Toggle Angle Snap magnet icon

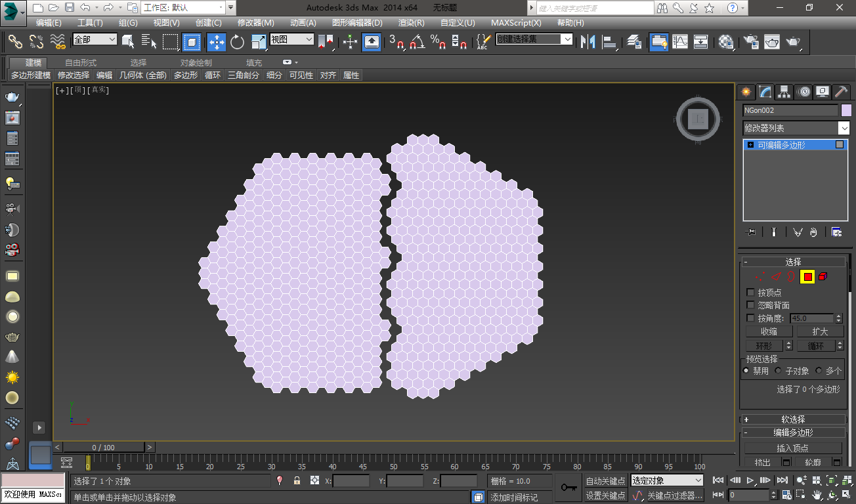click(417, 42)
